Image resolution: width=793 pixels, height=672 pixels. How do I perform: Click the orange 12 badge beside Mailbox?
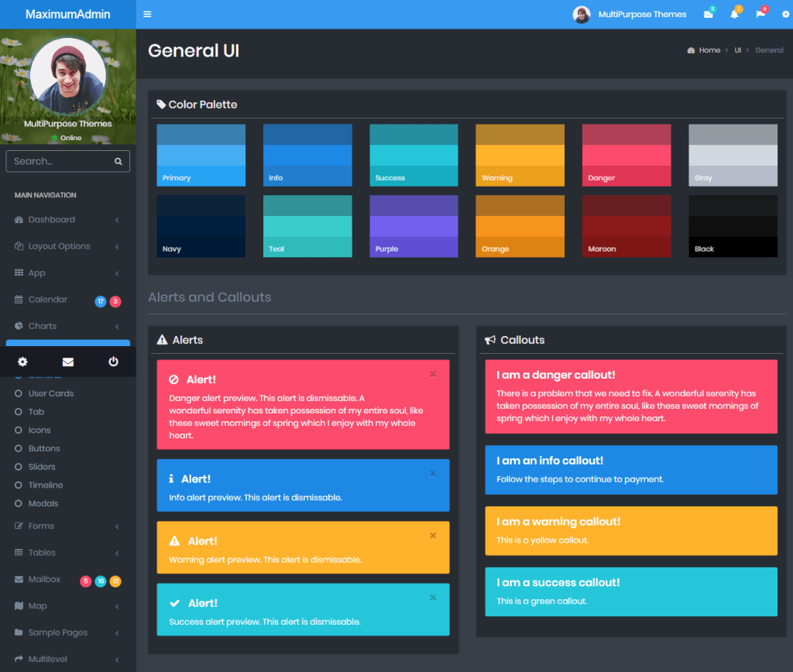point(115,581)
